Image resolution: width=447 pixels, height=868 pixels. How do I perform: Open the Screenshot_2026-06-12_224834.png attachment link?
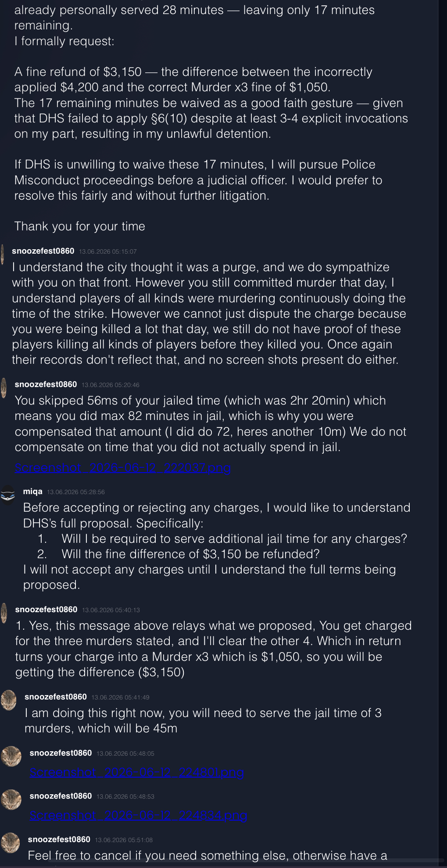point(138,815)
